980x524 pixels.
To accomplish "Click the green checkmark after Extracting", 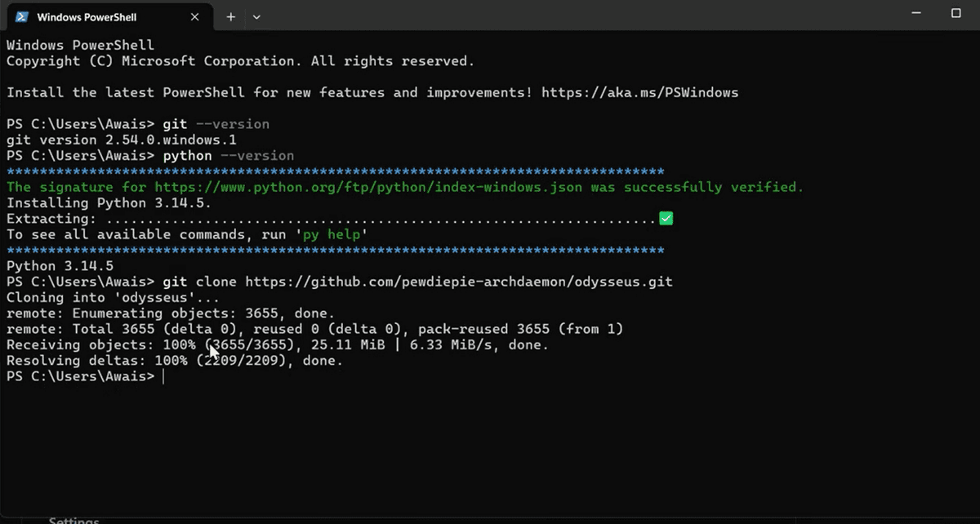I will tap(666, 219).
